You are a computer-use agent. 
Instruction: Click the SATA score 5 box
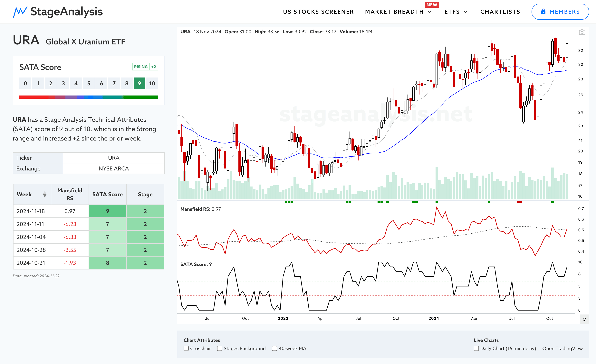pos(89,83)
